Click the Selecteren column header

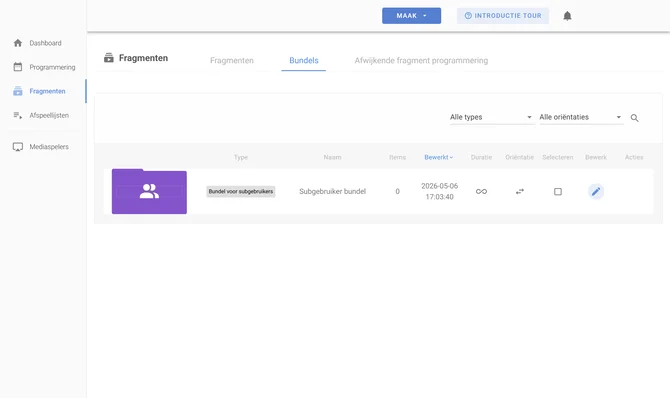click(x=558, y=157)
